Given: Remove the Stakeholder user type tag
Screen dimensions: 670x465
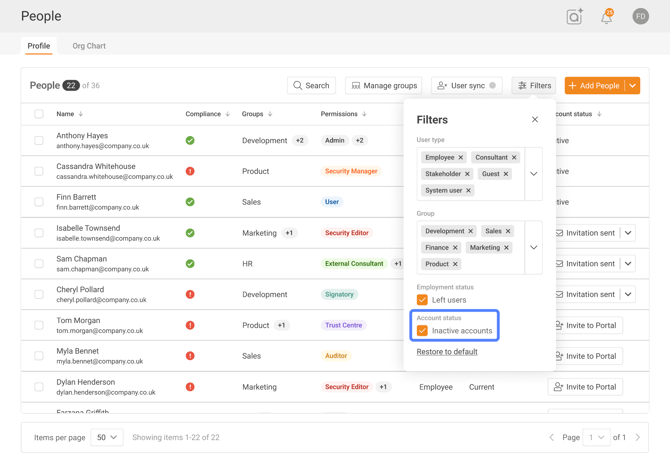Looking at the screenshot, I should point(467,174).
